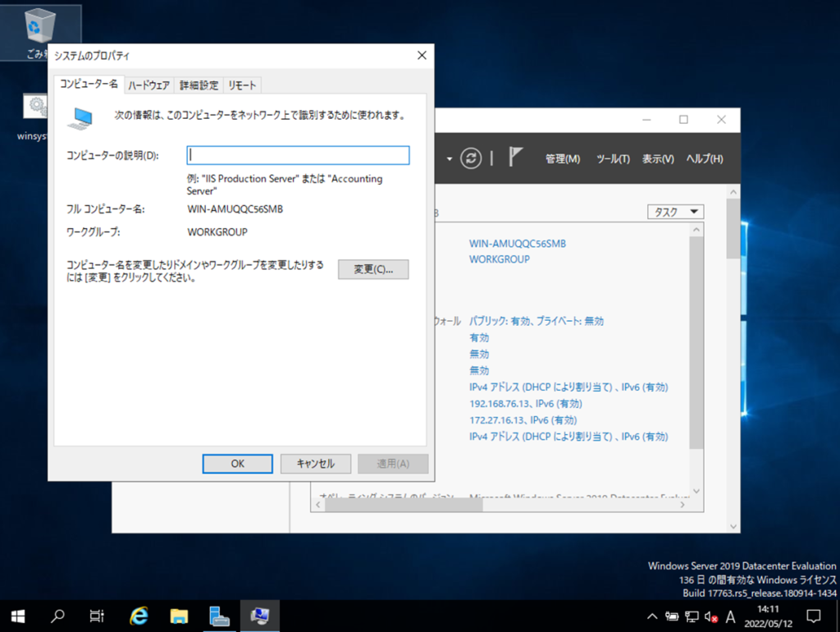The height and width of the screenshot is (632, 840).
Task: Click the taskbar search magnifier icon
Action: [58, 616]
